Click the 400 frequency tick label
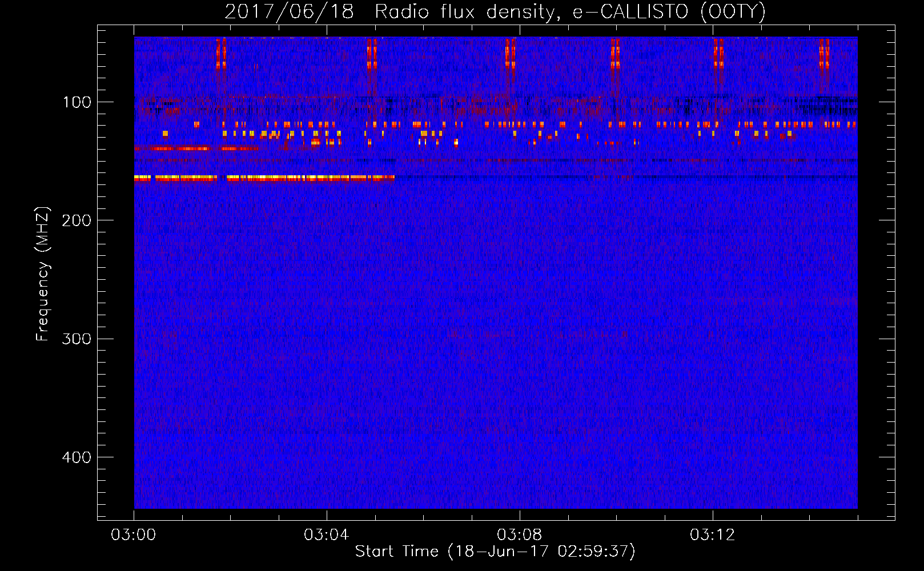This screenshot has width=924, height=571. (x=77, y=457)
